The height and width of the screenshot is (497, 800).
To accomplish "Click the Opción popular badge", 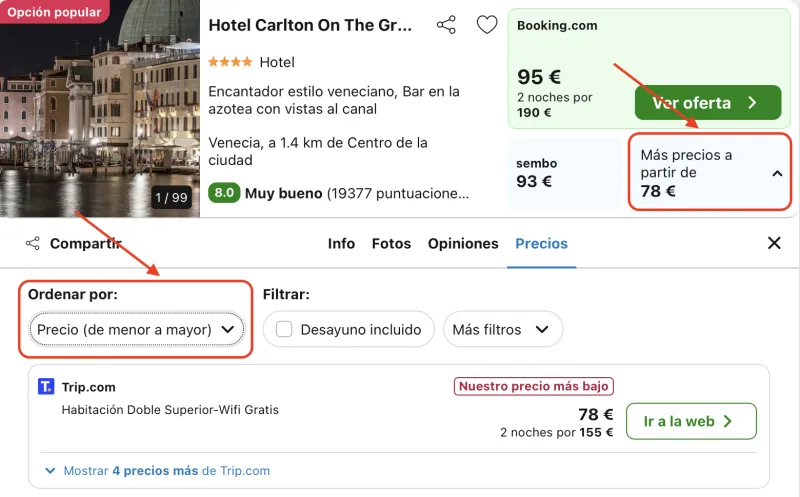I will click(x=54, y=12).
